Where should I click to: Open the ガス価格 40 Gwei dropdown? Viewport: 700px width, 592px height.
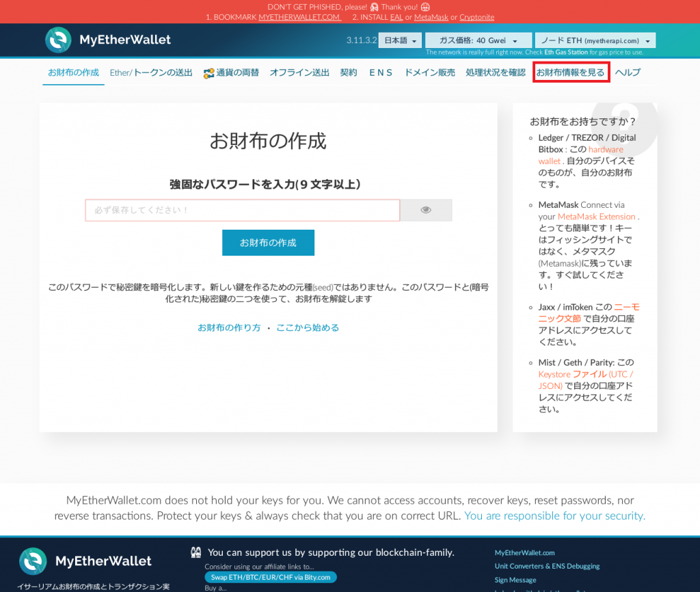(477, 40)
